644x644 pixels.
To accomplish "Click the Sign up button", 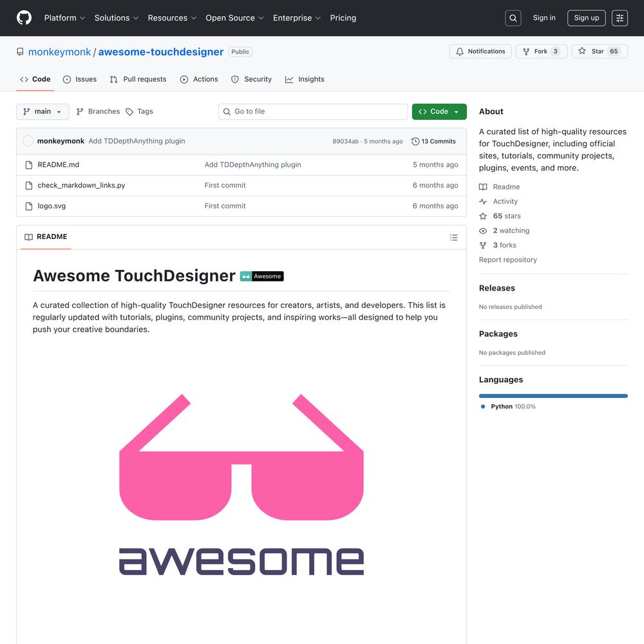I will [586, 18].
